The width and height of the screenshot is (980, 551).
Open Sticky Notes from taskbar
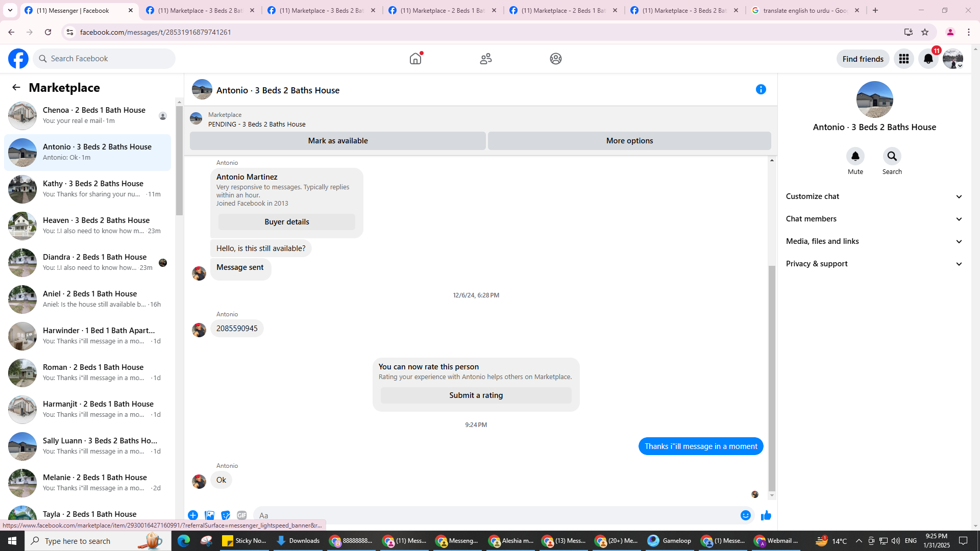tap(244, 541)
